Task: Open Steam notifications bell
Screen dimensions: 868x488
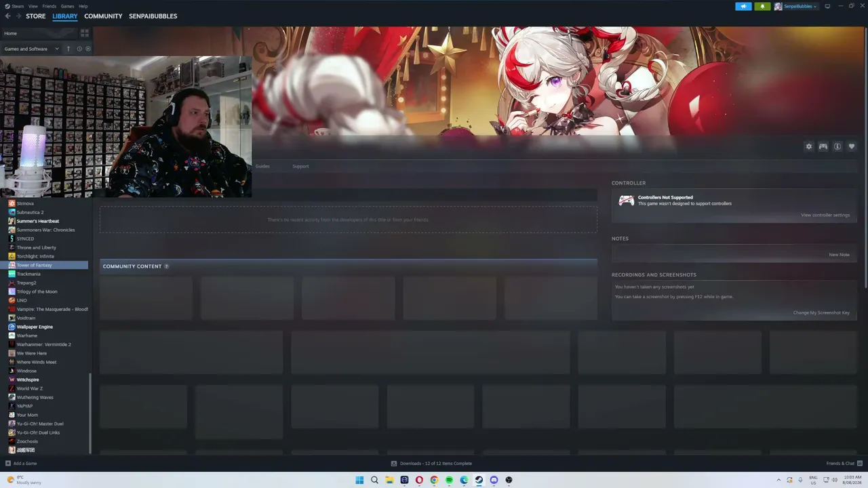Action: (x=762, y=6)
